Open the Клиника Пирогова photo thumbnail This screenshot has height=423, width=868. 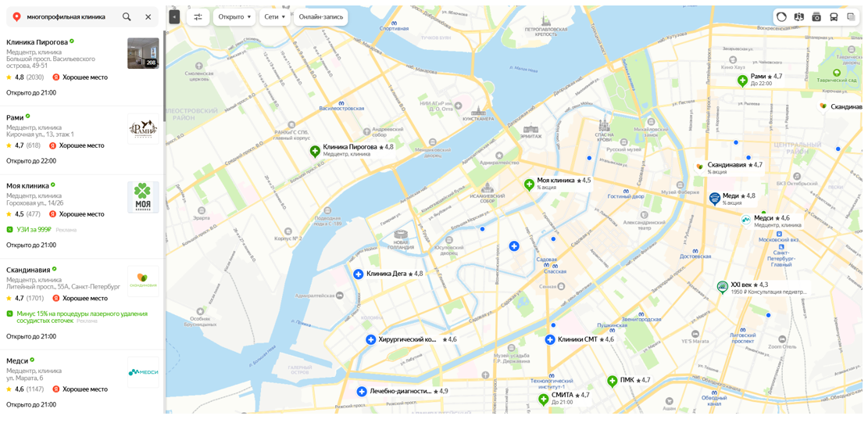(x=144, y=53)
